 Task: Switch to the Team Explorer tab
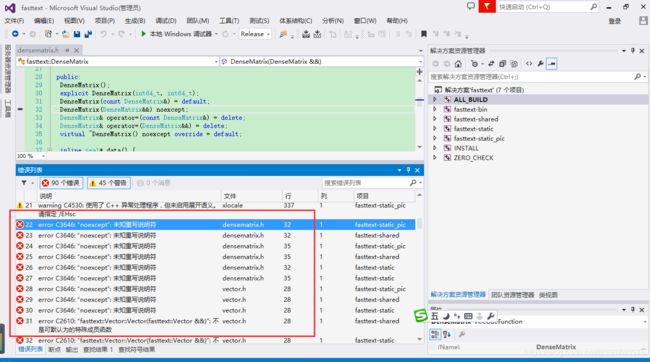(x=512, y=295)
